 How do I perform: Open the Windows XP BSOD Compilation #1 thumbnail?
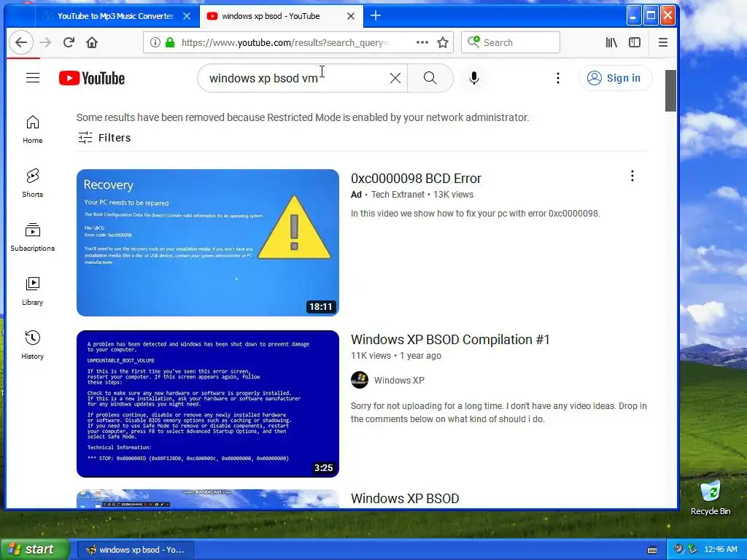coord(208,404)
